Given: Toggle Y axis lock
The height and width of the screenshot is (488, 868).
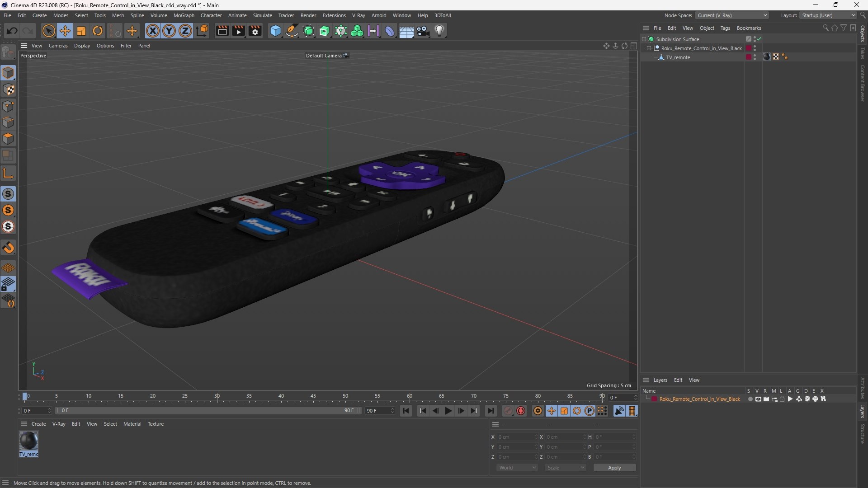Looking at the screenshot, I should [169, 31].
